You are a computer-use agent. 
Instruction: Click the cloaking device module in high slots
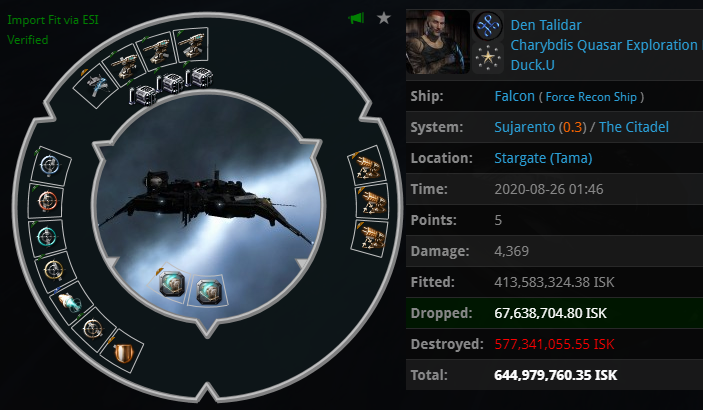(96, 85)
